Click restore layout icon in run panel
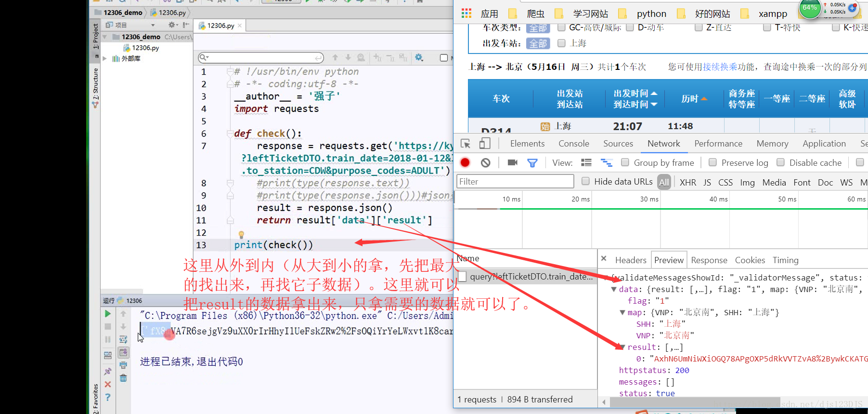This screenshot has width=868, height=414. (x=108, y=356)
